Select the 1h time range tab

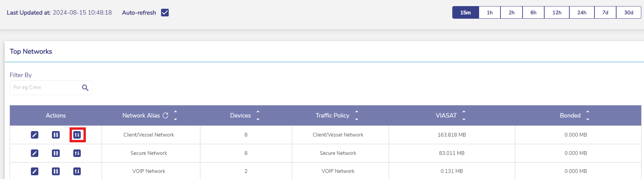click(490, 13)
